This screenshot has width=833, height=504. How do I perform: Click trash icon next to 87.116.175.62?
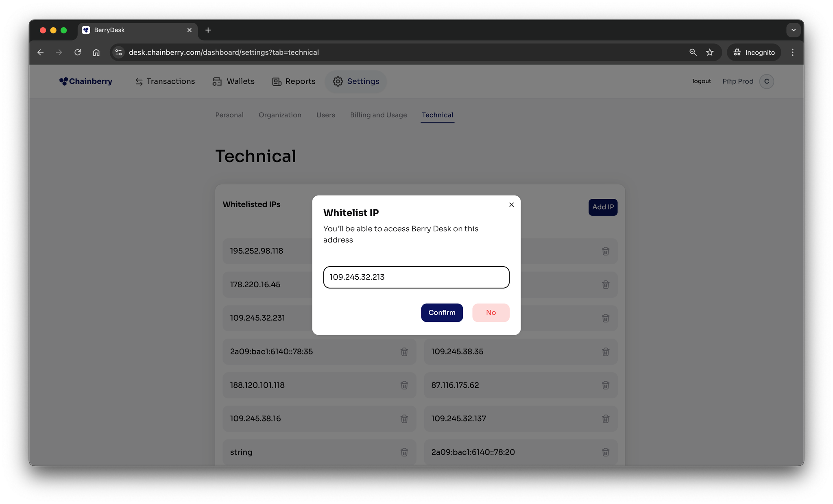(605, 385)
